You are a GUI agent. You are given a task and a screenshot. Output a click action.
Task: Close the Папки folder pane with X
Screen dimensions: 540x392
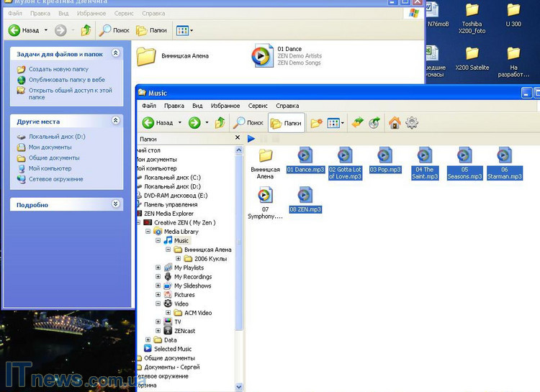pos(238,138)
